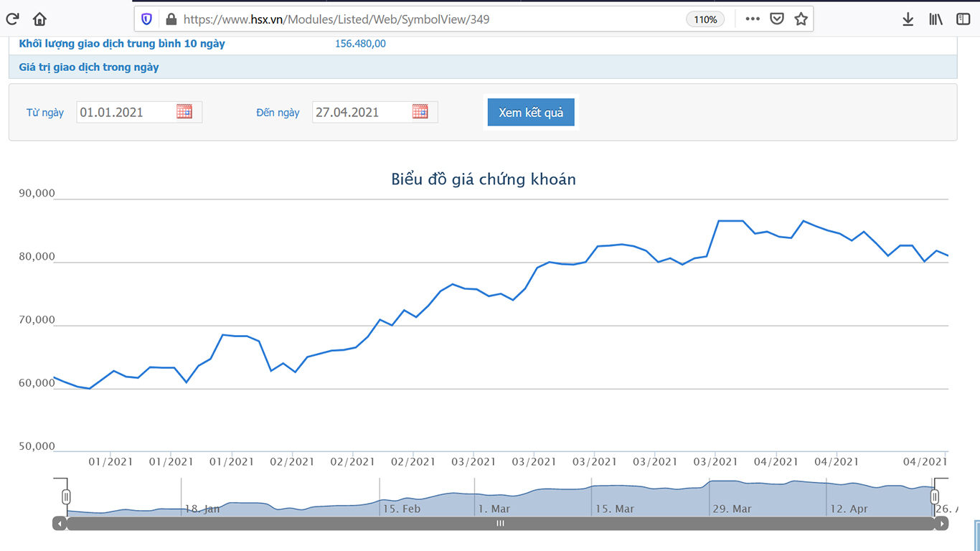This screenshot has height=551, width=980.
Task: Go to the browser home page icon
Action: [x=39, y=19]
